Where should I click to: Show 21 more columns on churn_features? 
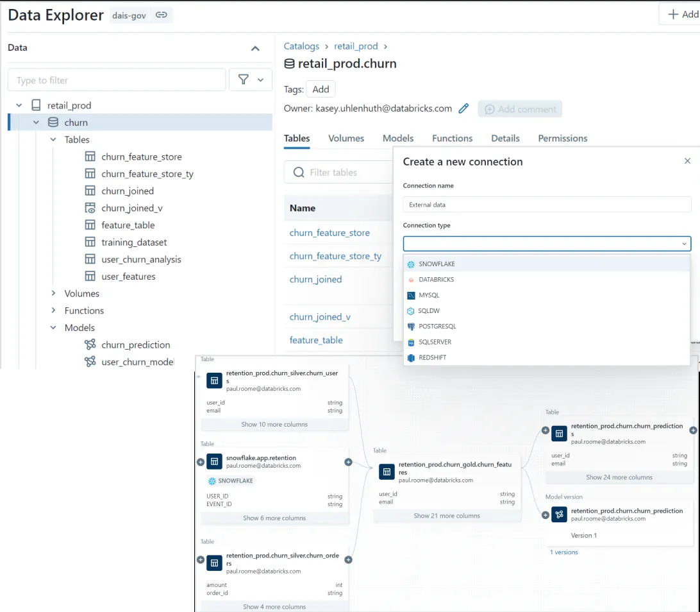[x=446, y=516]
